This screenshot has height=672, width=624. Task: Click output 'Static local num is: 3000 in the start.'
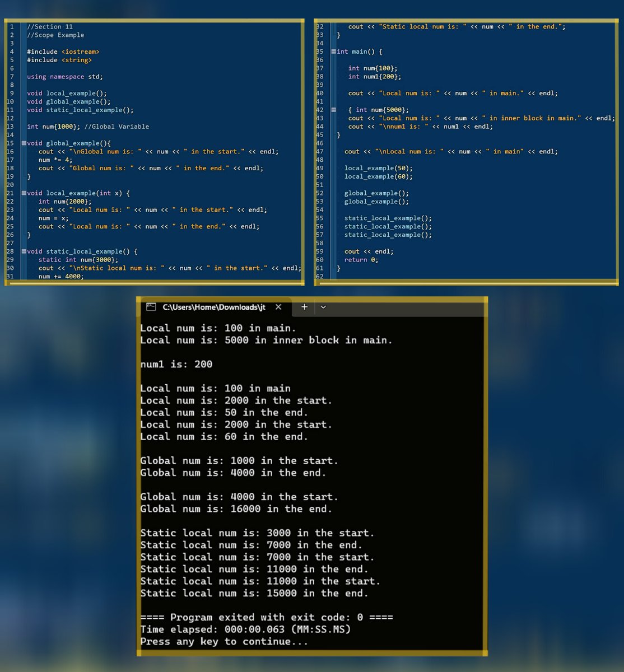[257, 533]
